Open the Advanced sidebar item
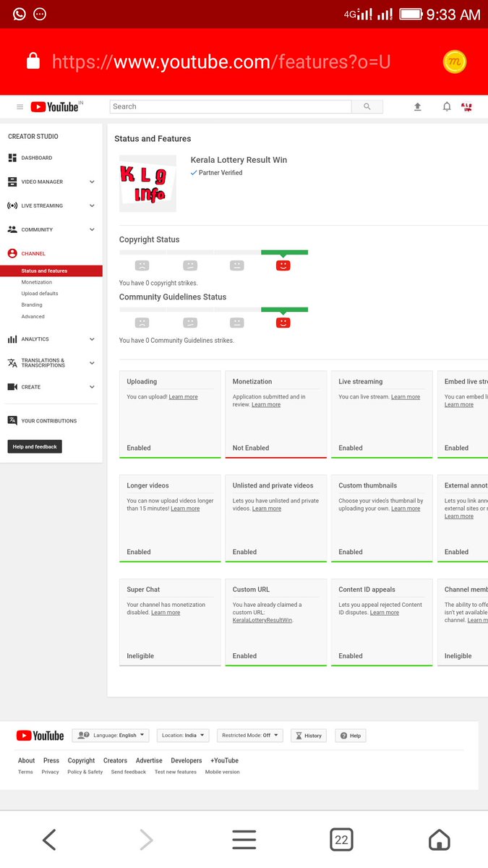488x868 pixels. (x=33, y=317)
